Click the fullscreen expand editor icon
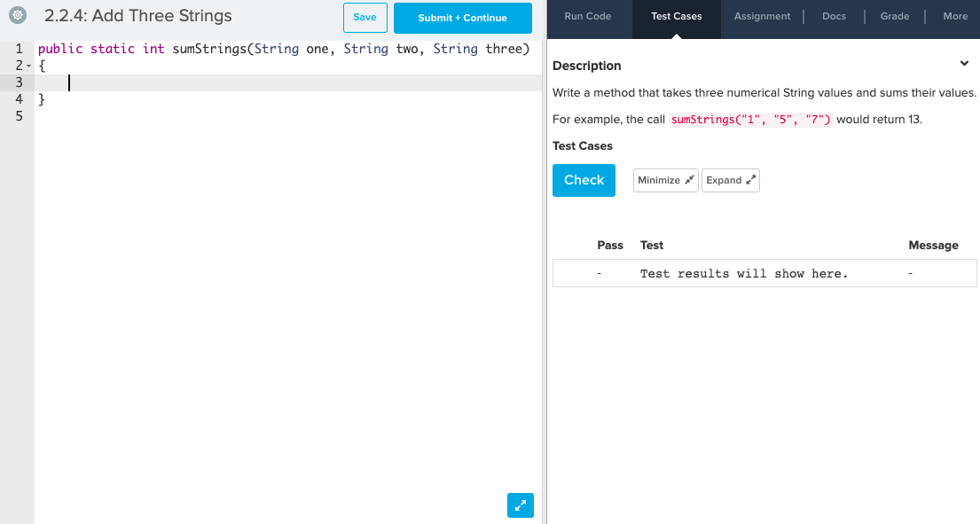 [x=520, y=505]
